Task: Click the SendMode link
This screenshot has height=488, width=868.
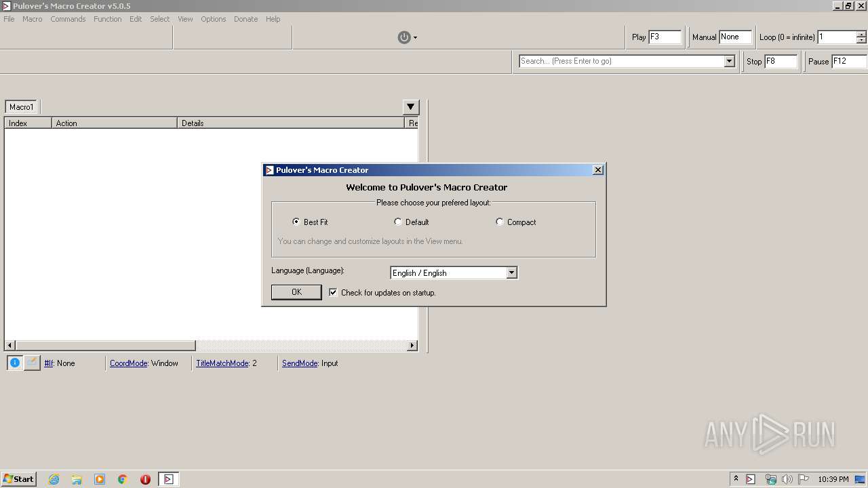Action: coord(300,363)
